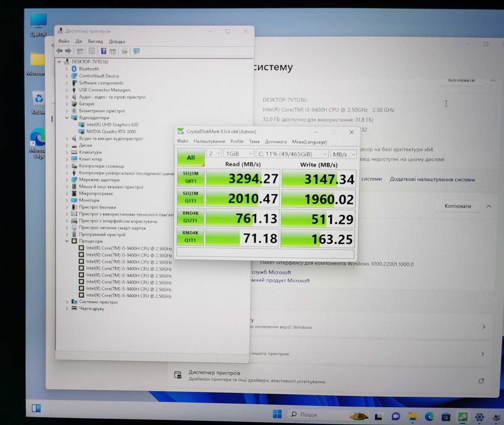Open the Widgets icon at taskbar's left end
The width and height of the screenshot is (504, 425).
coord(37,408)
